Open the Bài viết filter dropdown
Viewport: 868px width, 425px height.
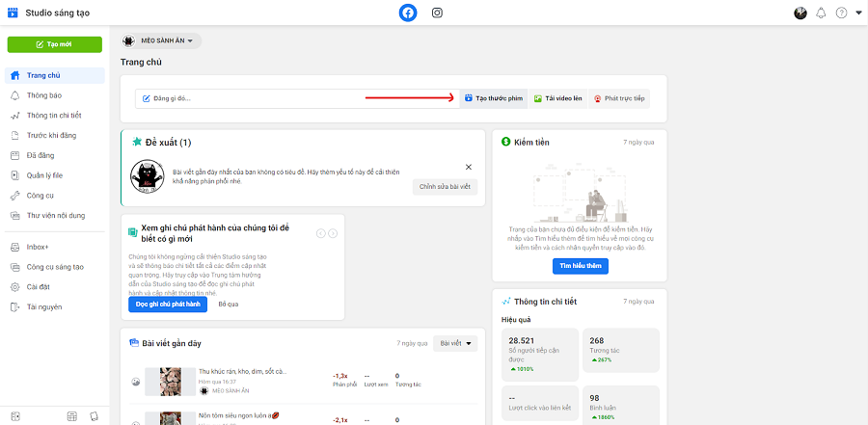click(x=455, y=344)
